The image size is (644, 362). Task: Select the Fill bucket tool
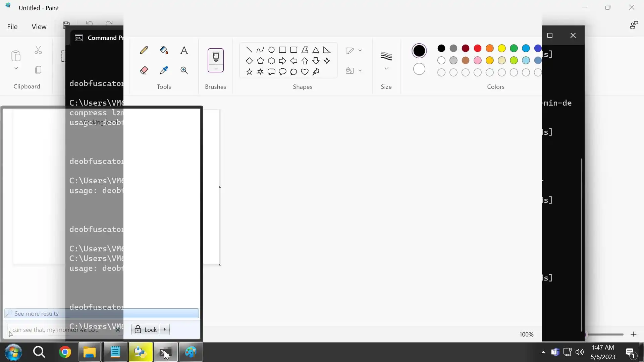point(164,50)
